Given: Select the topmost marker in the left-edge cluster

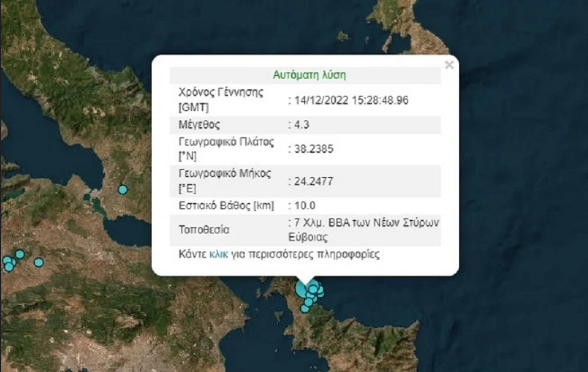Looking at the screenshot, I should 20,254.
